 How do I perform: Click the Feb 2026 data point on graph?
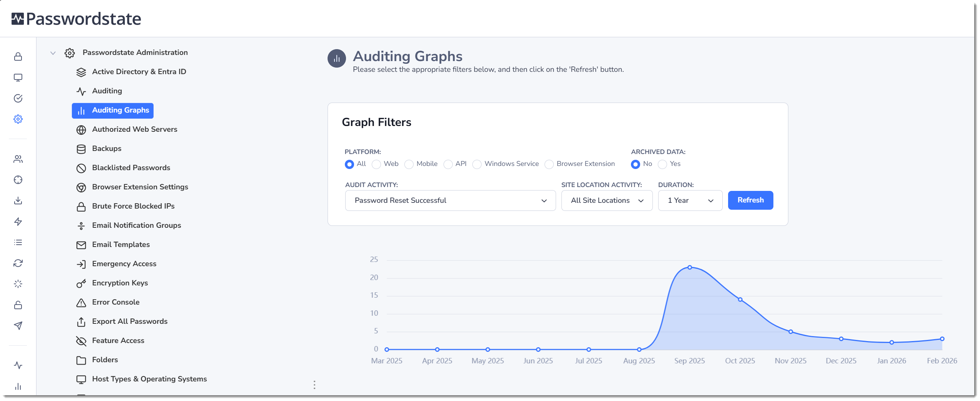click(x=942, y=339)
